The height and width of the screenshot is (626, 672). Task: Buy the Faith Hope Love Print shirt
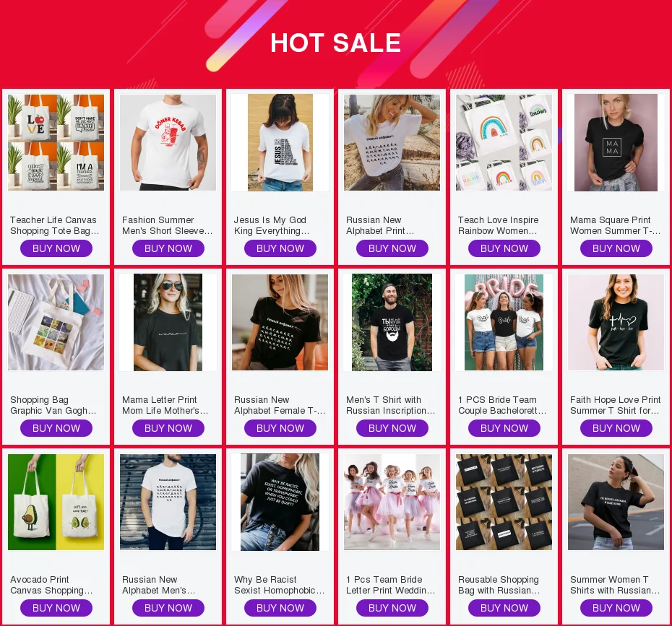[616, 428]
